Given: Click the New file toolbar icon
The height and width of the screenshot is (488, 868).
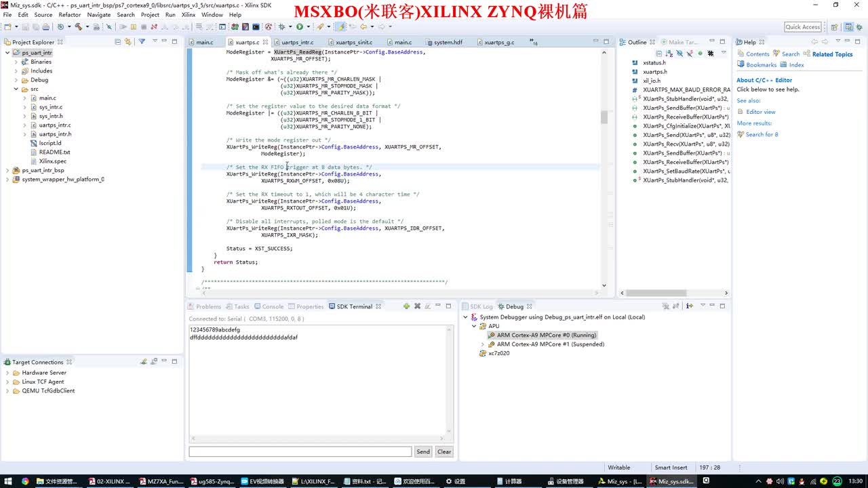Looking at the screenshot, I should (7, 26).
